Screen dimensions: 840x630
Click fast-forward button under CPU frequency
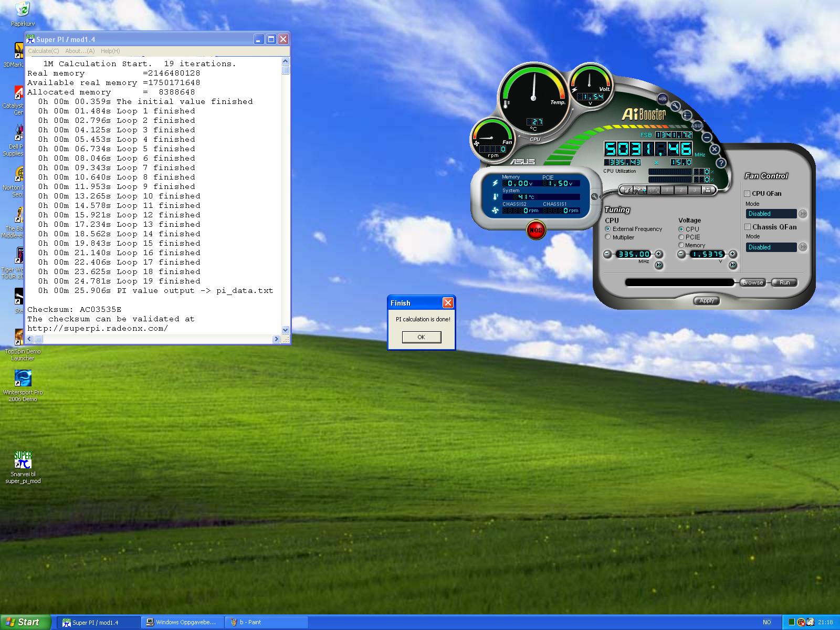click(x=659, y=265)
